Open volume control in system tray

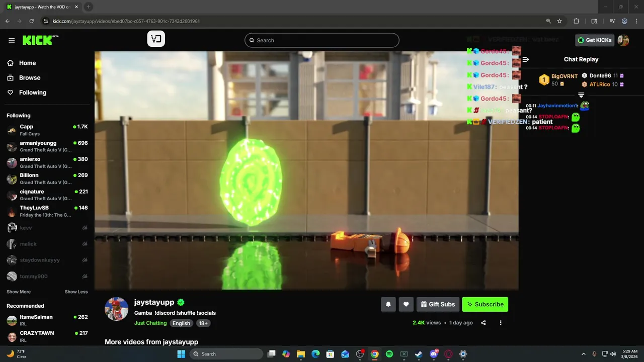click(x=613, y=354)
